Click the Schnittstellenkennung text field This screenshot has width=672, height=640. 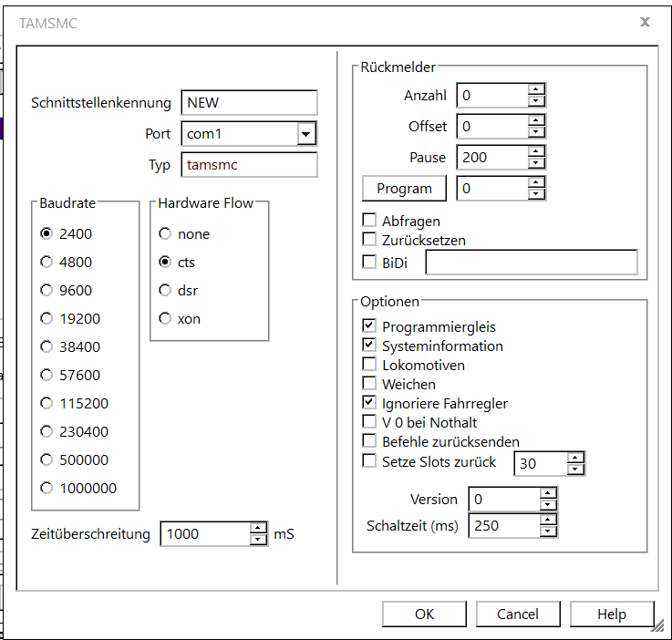tap(249, 103)
